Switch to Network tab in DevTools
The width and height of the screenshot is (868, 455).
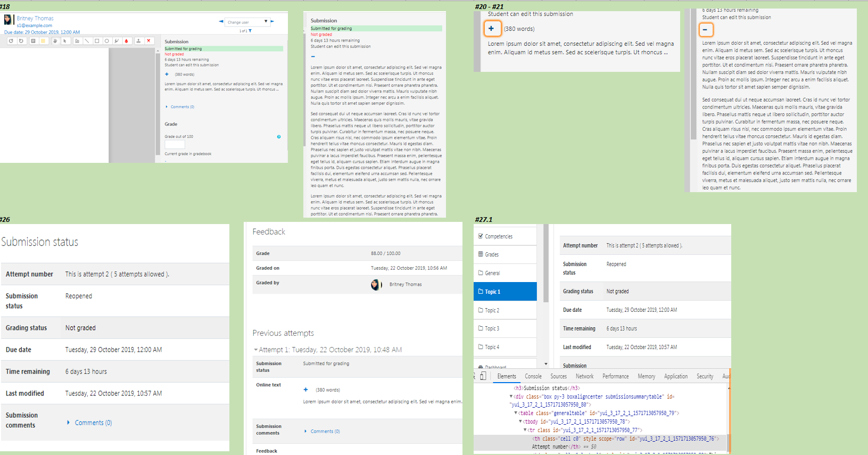pyautogui.click(x=584, y=376)
